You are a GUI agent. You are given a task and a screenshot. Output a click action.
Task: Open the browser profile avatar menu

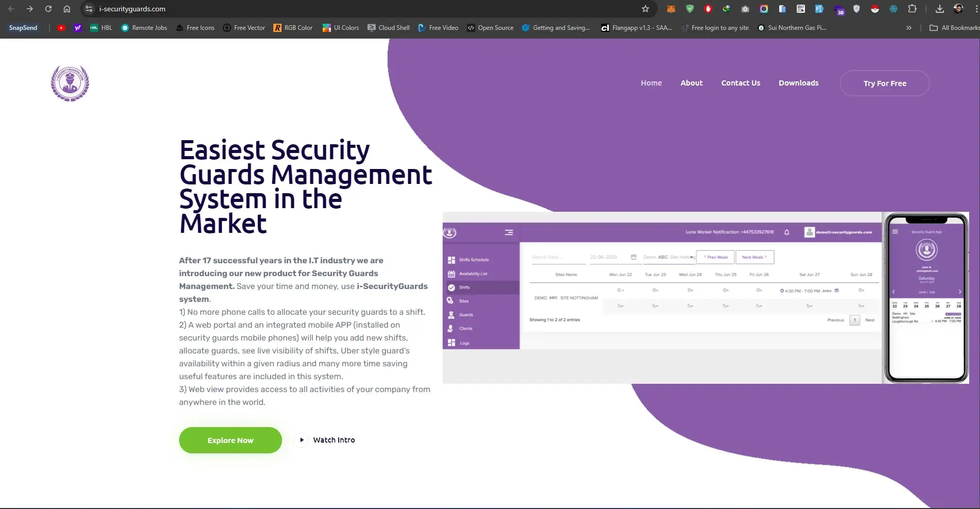[x=958, y=9]
